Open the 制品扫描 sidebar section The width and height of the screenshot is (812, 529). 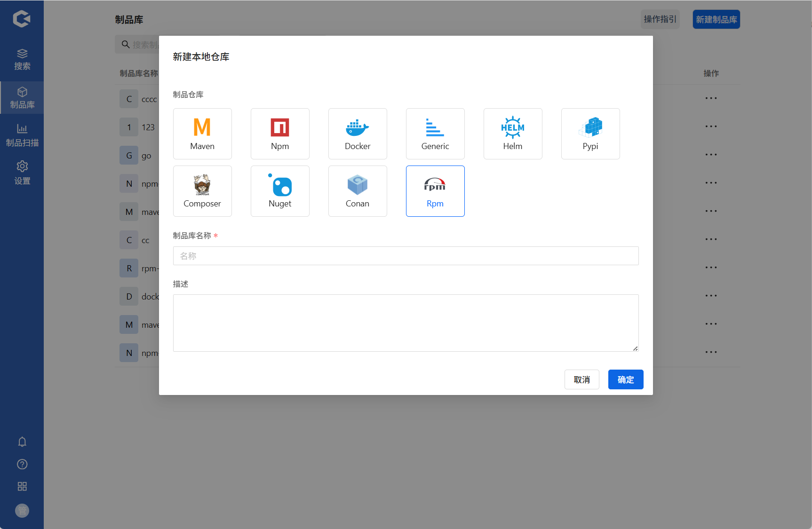[22, 135]
